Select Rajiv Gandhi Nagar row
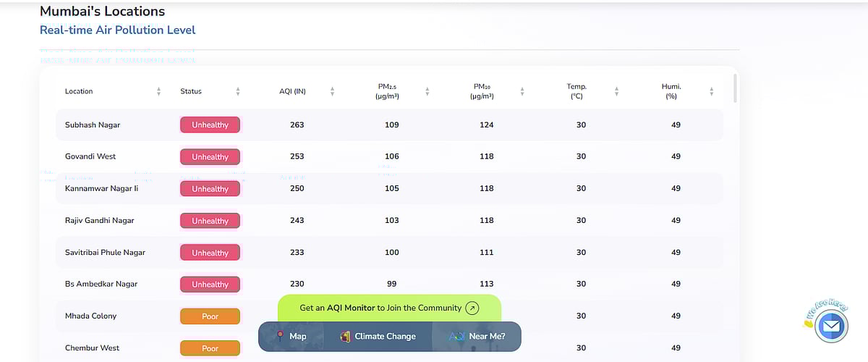 click(100, 220)
